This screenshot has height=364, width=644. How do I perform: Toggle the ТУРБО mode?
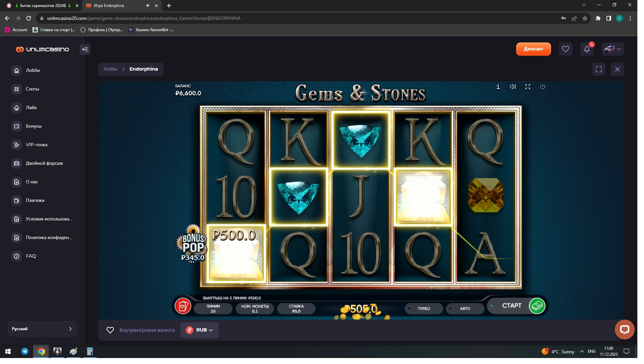point(424,309)
